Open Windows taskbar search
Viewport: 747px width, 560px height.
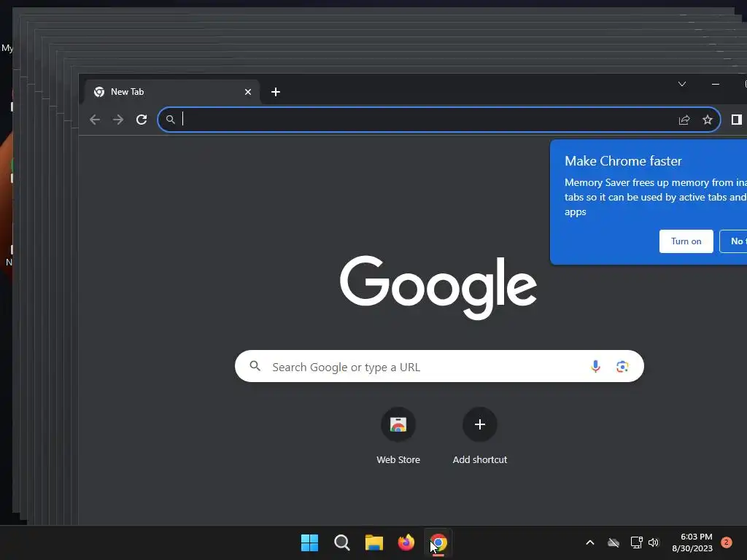click(x=342, y=542)
